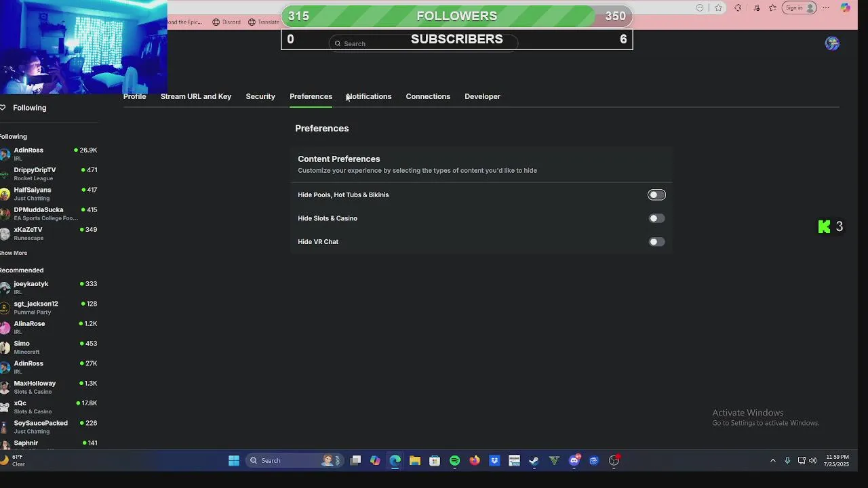Open Steam from the taskbar
The width and height of the screenshot is (868, 488).
pyautogui.click(x=534, y=461)
